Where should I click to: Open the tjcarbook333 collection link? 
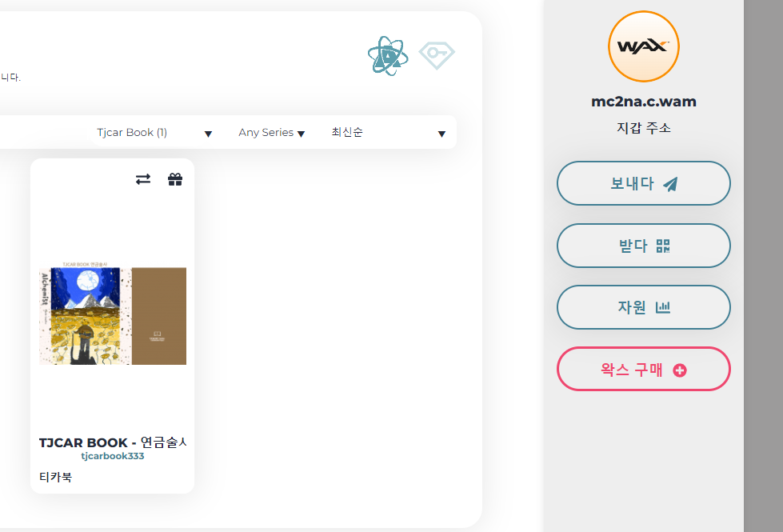[x=112, y=456]
